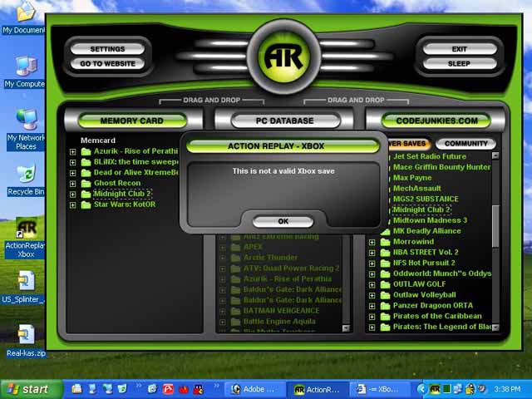Select the MechAssault entry
The image size is (532, 399).
click(417, 189)
